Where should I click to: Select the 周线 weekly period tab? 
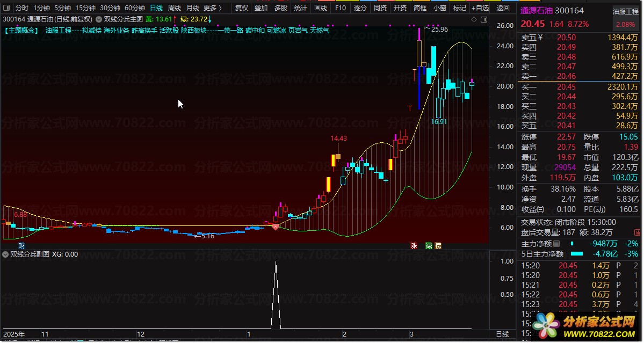175,8
